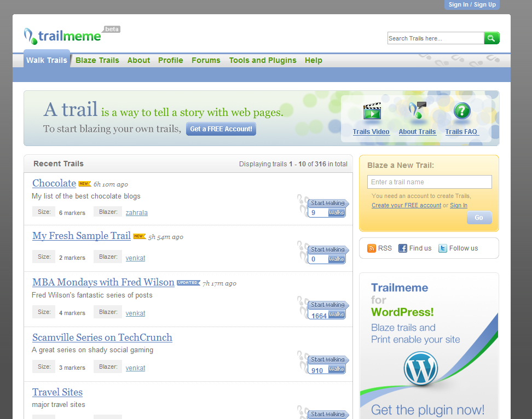Open venkat's profile under Scamville Series

[x=135, y=368]
